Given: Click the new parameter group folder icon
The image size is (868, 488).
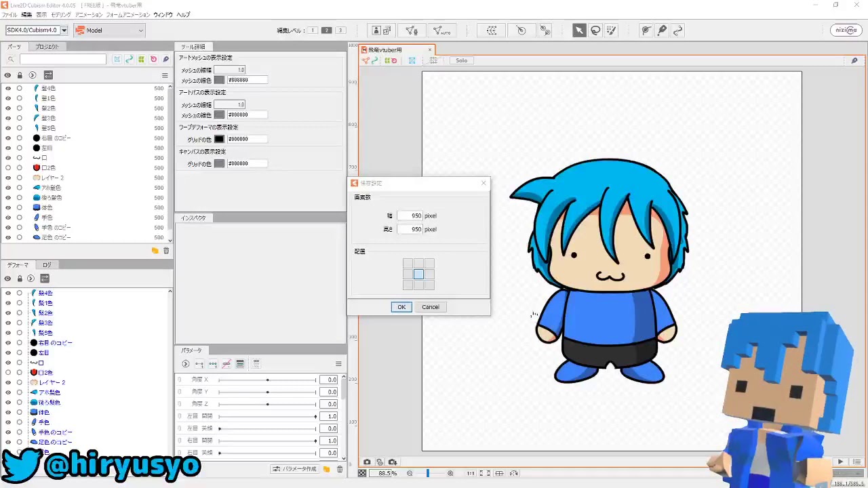Looking at the screenshot, I should 326,469.
